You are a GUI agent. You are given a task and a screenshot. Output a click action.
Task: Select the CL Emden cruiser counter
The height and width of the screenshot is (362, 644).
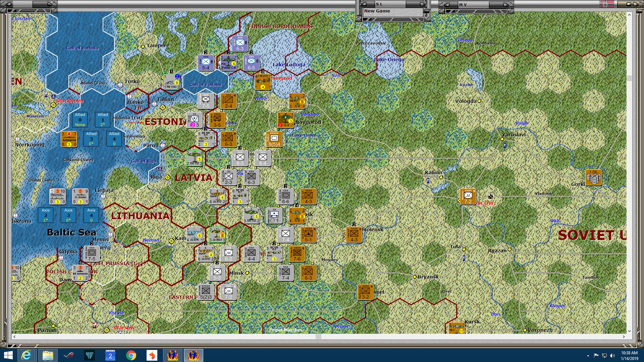tap(80, 196)
